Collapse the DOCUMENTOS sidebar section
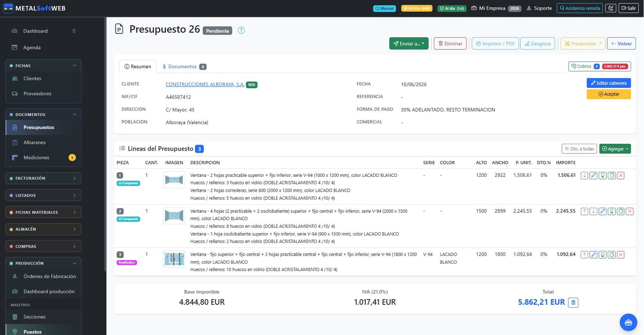This screenshot has height=335, width=644. pyautogui.click(x=43, y=114)
